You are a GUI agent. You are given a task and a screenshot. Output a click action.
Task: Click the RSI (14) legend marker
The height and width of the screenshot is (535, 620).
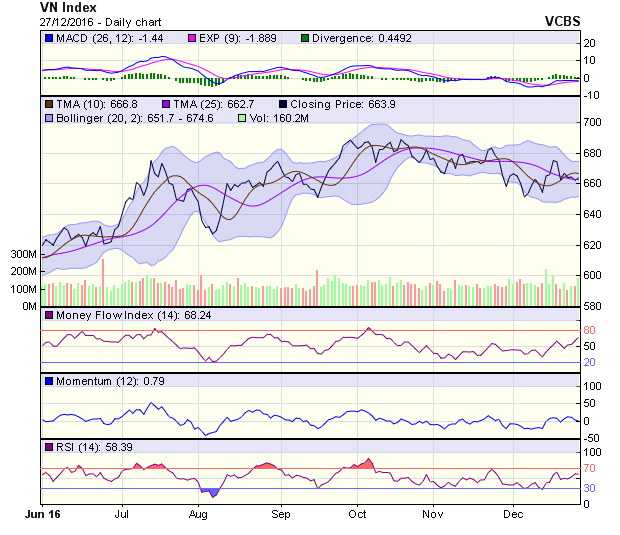(x=49, y=446)
